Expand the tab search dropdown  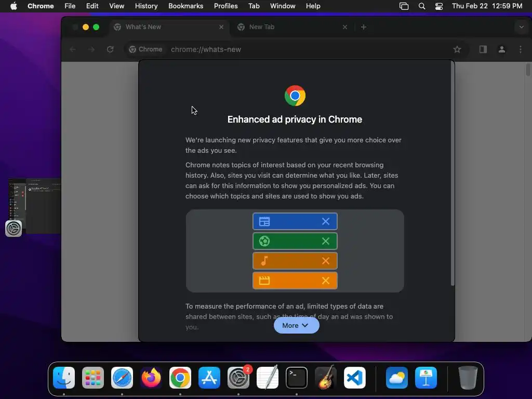(521, 27)
